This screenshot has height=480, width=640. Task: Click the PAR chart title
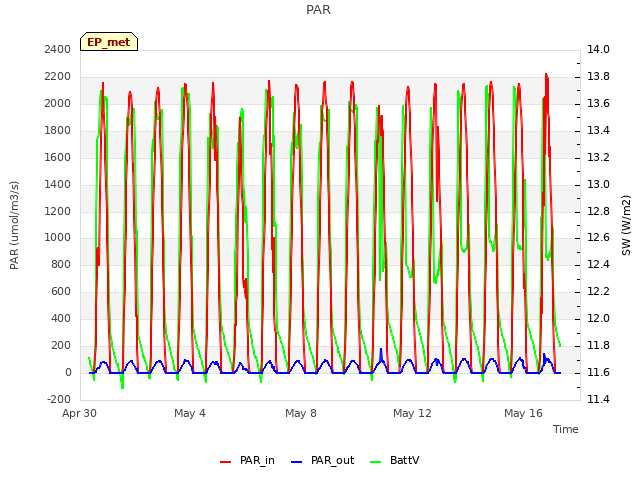coord(318,9)
